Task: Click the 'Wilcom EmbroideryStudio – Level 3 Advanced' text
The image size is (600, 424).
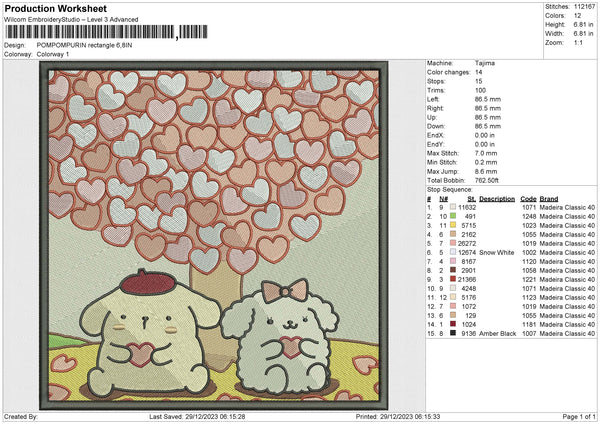Action: pyautogui.click(x=71, y=20)
